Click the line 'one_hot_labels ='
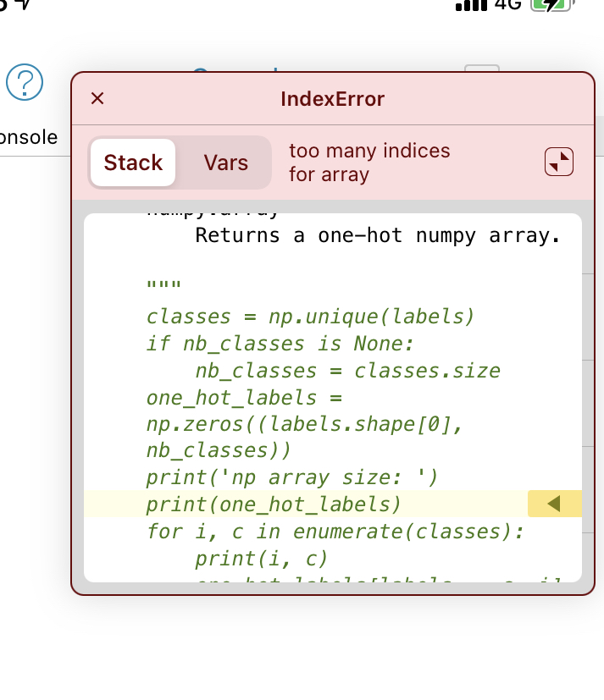 (x=244, y=398)
